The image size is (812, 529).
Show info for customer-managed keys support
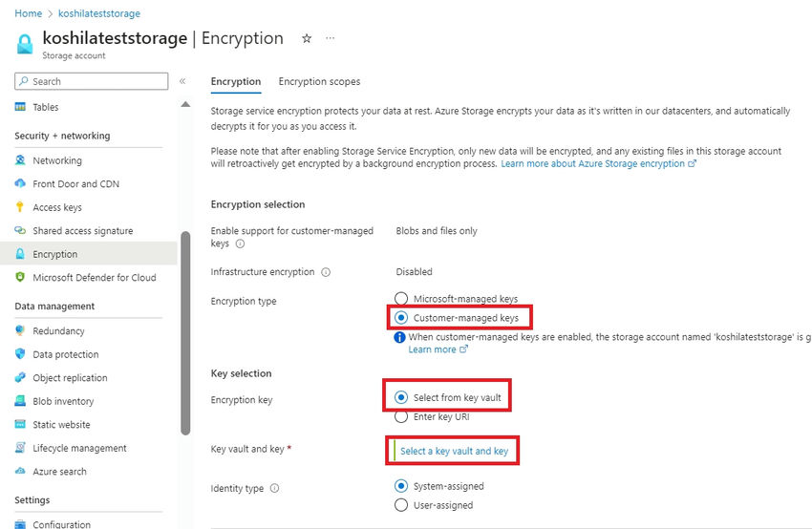coord(240,243)
